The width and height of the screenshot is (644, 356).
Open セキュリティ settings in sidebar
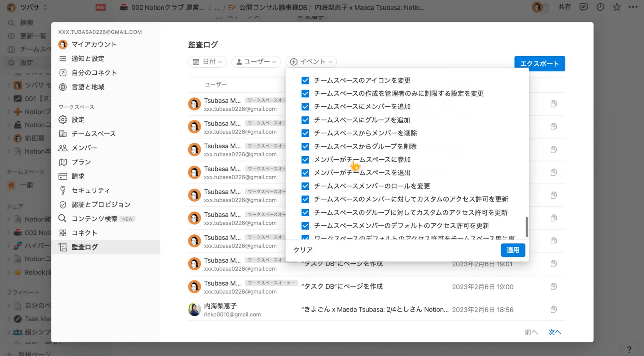point(90,190)
